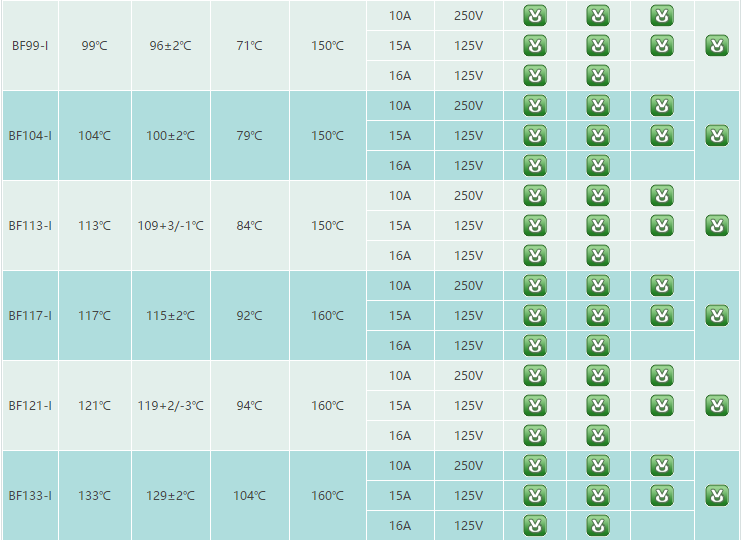Click the green icon in BF133-I's last column
Image resolution: width=743 pixels, height=540 pixels.
pyautogui.click(x=716, y=496)
